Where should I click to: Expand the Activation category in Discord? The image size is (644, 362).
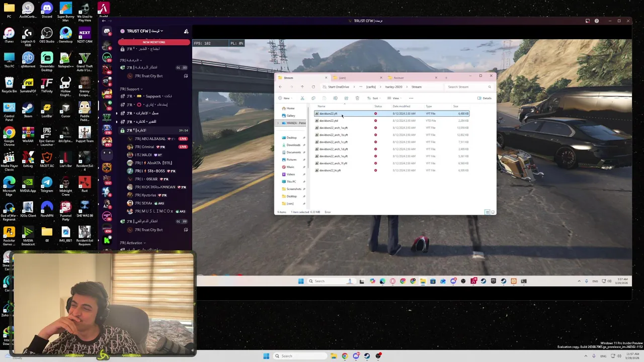(133, 243)
